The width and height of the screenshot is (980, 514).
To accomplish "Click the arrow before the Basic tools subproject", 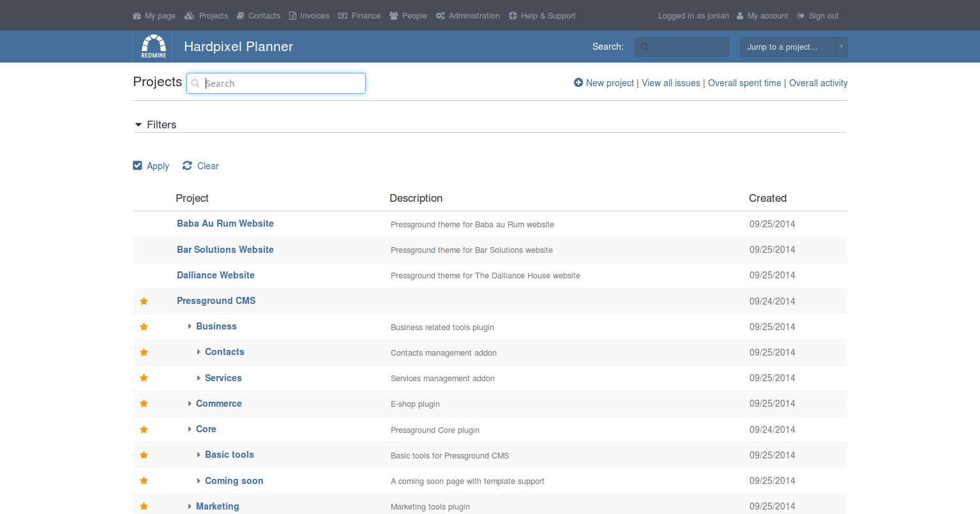I will coord(199,455).
